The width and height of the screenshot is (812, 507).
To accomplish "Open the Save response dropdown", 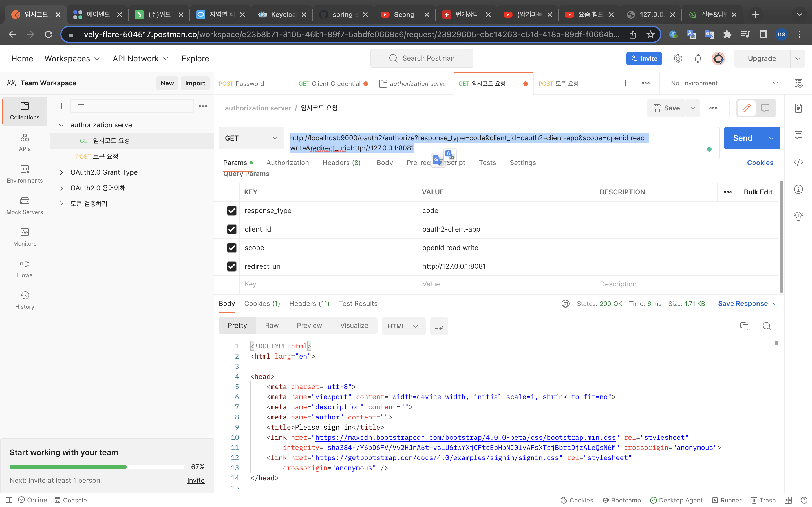I will coord(775,303).
